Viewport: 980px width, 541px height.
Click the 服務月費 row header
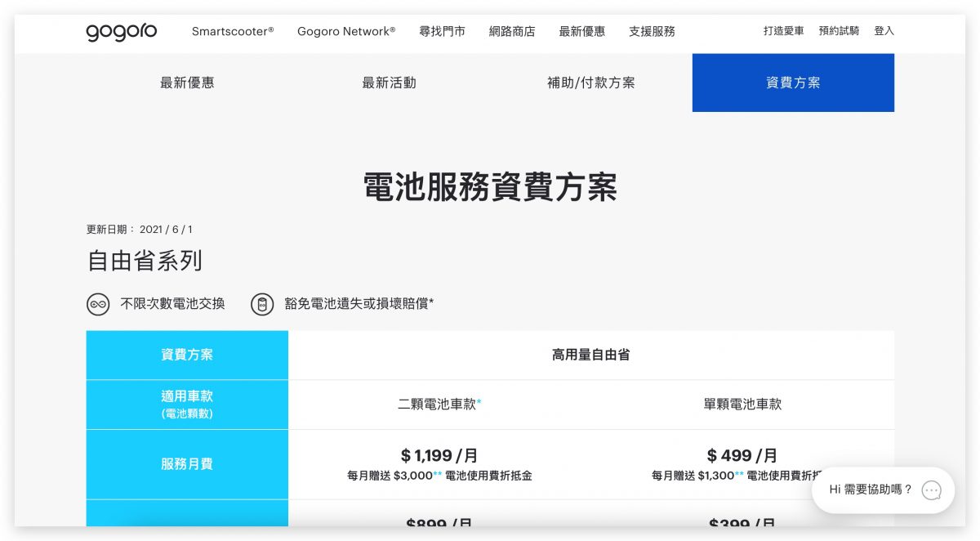pyautogui.click(x=187, y=464)
